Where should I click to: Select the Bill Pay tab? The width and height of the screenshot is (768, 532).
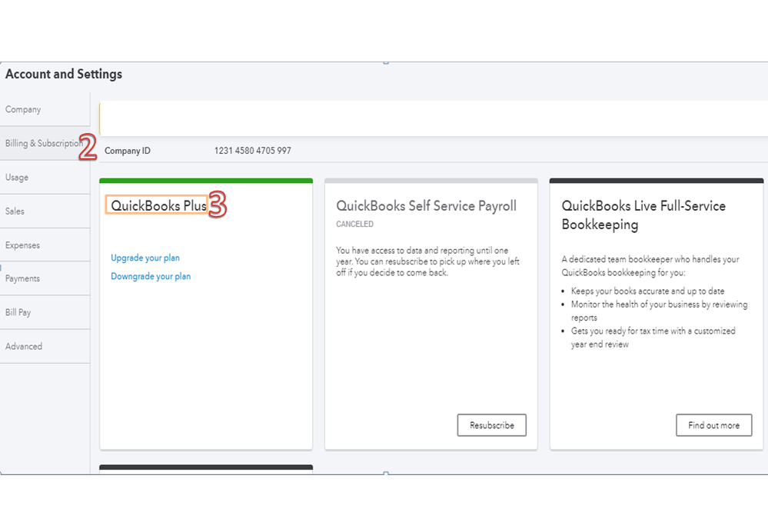18,313
